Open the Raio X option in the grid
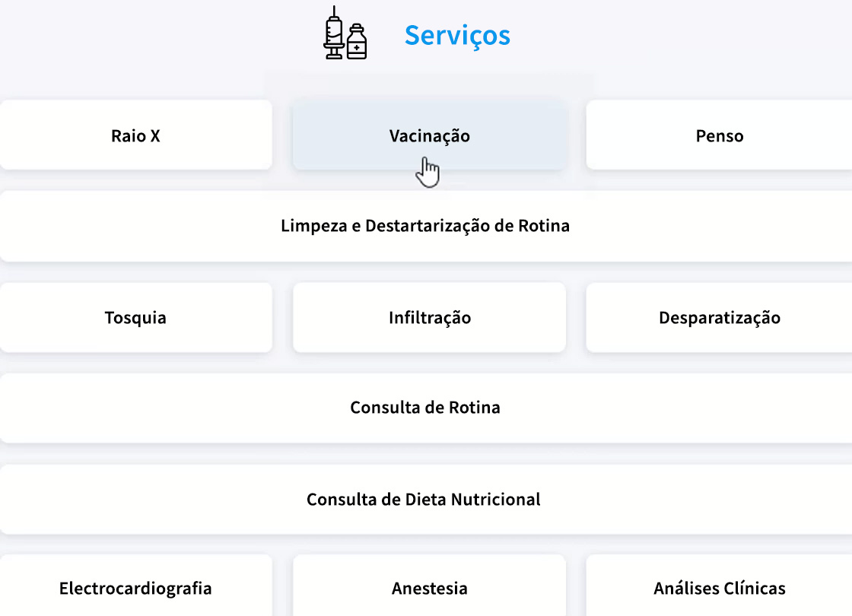The image size is (852, 616). (x=136, y=135)
